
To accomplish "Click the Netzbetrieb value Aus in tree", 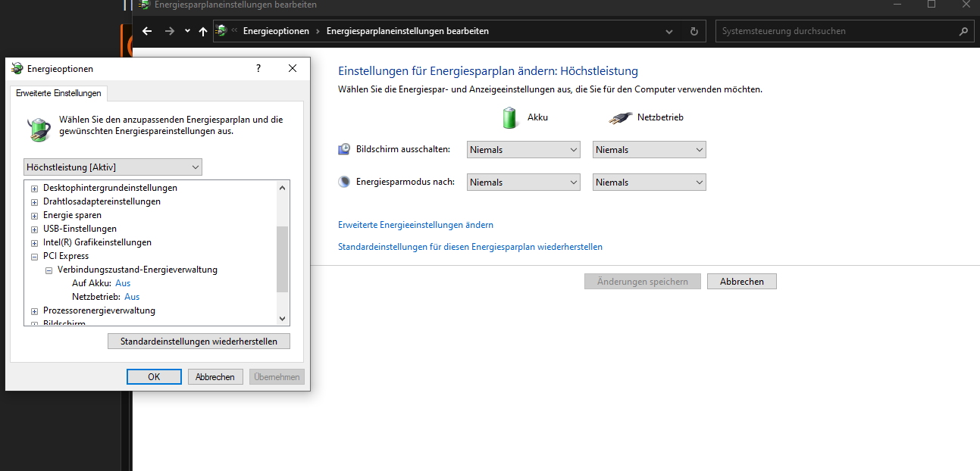I will pyautogui.click(x=132, y=297).
